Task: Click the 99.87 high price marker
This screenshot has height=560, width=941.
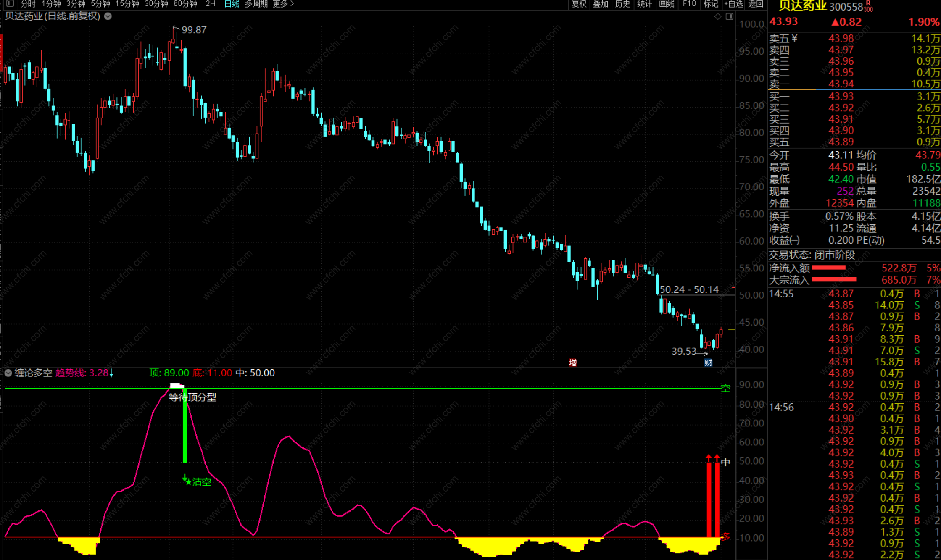Action: coord(193,30)
